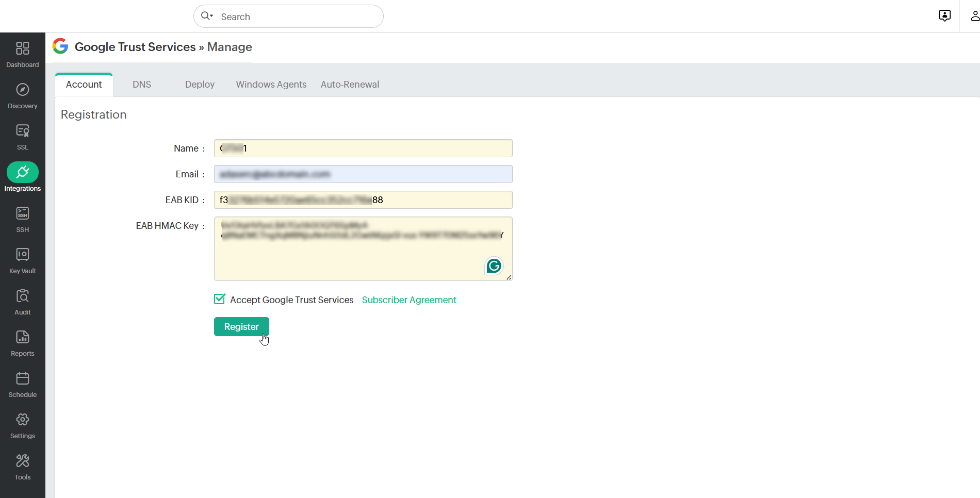
Task: View Reports from the sidebar
Action: pos(22,343)
